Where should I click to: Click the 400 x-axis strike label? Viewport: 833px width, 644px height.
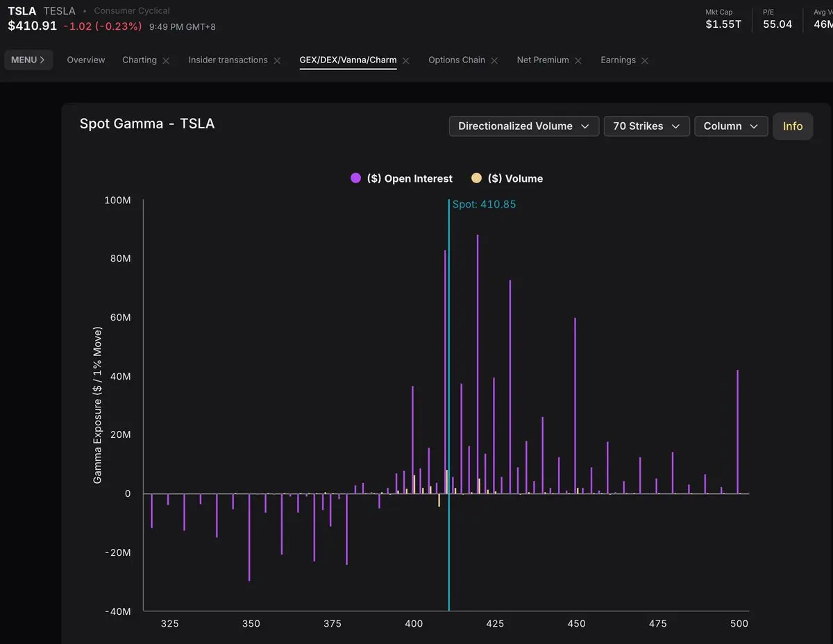pyautogui.click(x=414, y=623)
